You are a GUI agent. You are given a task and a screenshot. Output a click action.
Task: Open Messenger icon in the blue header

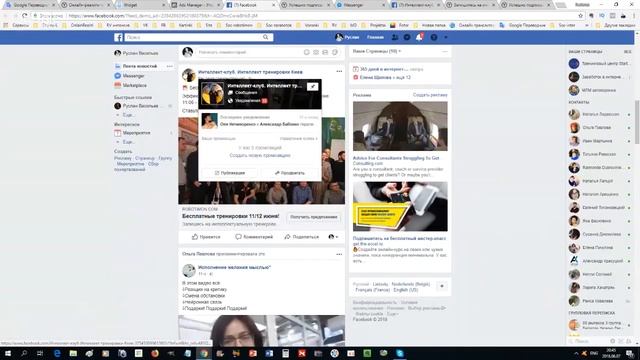(407, 37)
